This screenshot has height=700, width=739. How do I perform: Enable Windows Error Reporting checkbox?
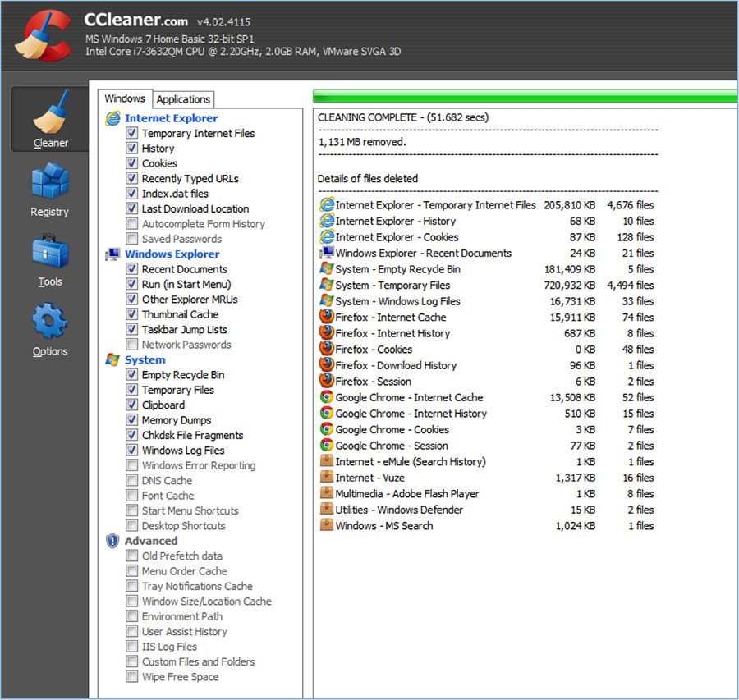point(132,465)
